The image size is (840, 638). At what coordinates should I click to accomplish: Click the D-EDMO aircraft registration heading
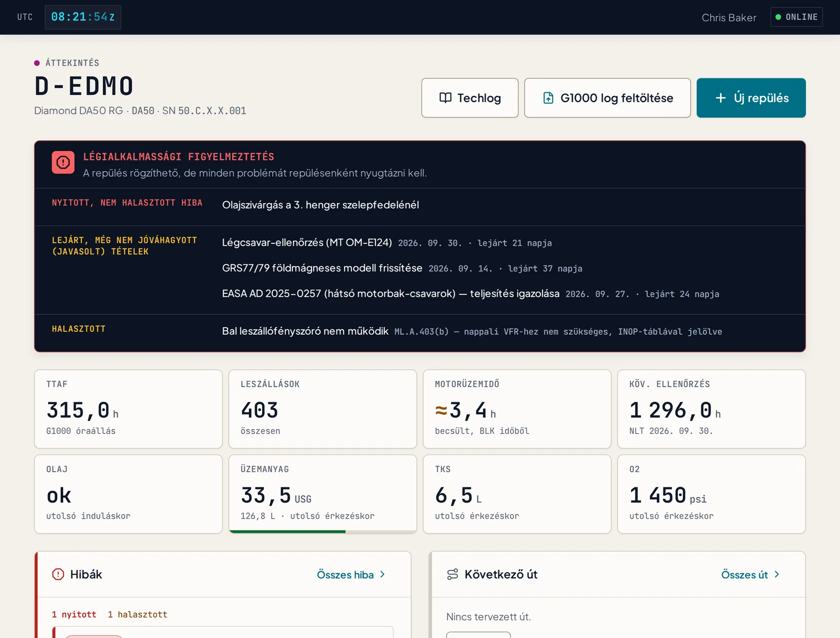click(x=84, y=86)
